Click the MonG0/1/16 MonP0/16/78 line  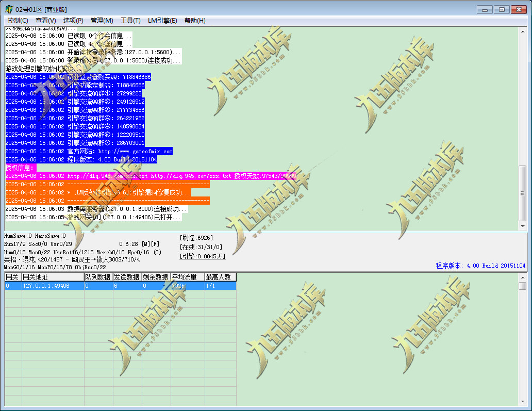55,268
